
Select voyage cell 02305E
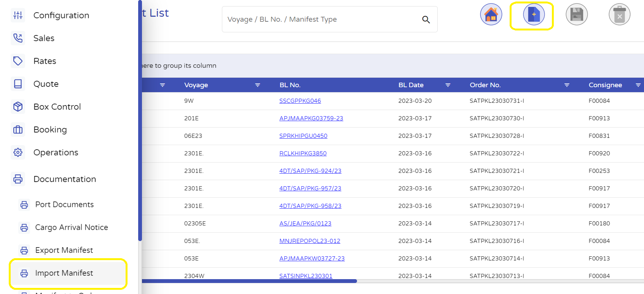(x=195, y=224)
